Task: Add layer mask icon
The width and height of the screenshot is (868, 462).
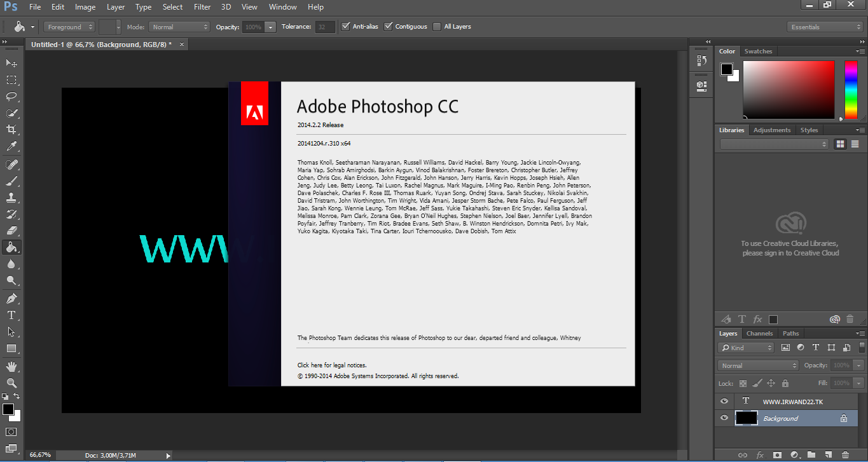Action: tap(776, 455)
